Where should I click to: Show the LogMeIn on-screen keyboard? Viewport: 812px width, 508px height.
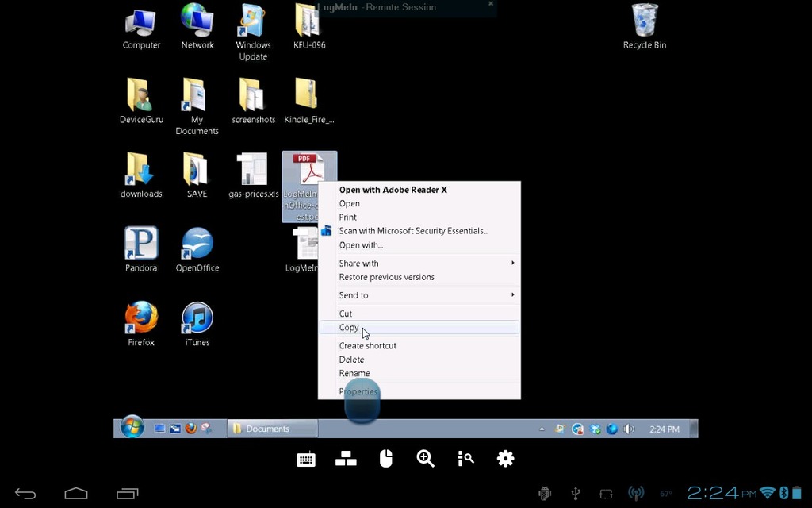pyautogui.click(x=306, y=460)
